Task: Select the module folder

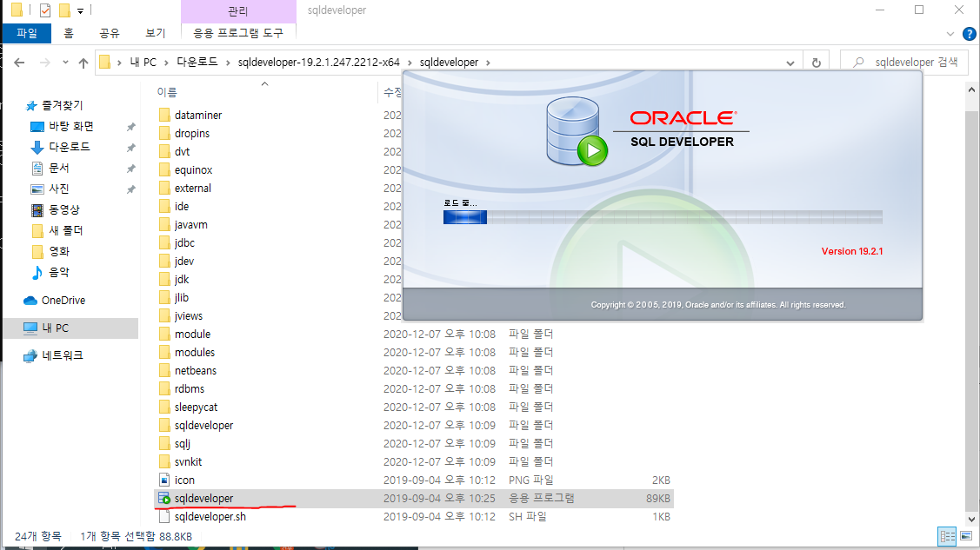Action: (x=192, y=334)
